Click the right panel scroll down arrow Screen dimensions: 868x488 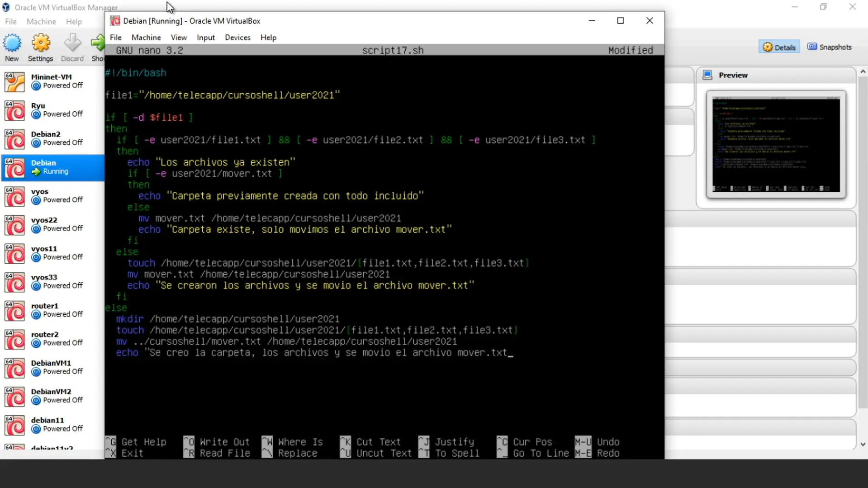click(x=863, y=444)
